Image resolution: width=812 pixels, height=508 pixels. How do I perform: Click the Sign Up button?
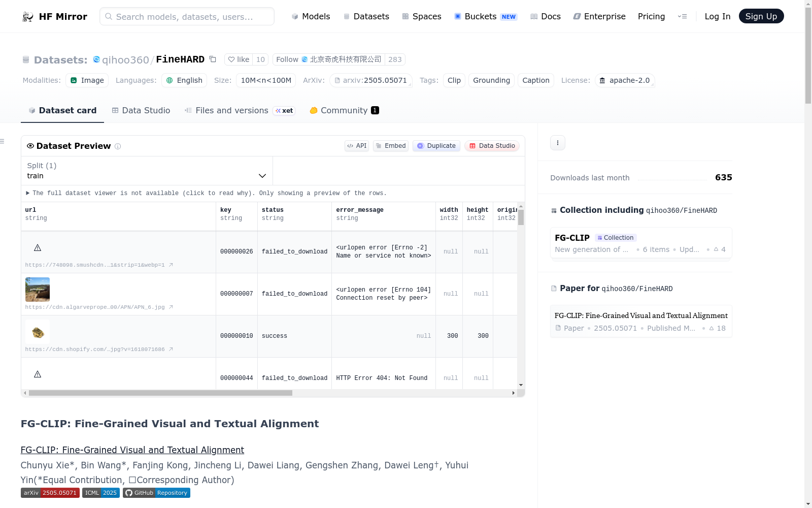coord(761,16)
